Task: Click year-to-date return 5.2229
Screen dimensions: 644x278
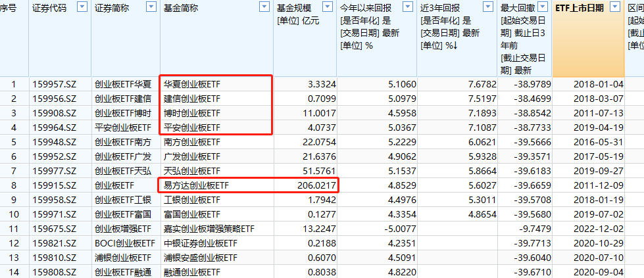Action: point(402,143)
